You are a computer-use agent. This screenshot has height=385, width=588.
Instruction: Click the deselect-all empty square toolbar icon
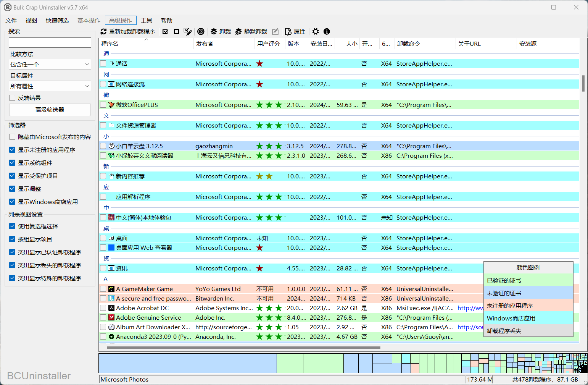[176, 31]
